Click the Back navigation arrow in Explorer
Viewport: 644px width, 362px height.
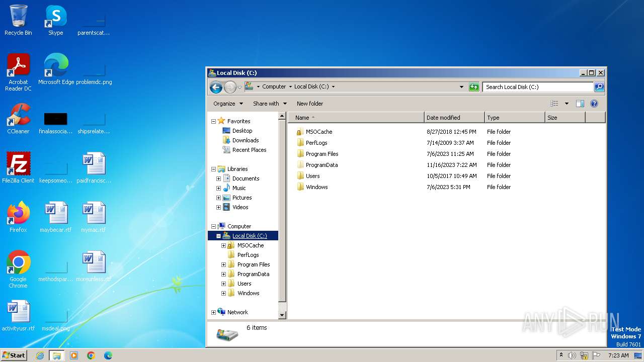(216, 87)
